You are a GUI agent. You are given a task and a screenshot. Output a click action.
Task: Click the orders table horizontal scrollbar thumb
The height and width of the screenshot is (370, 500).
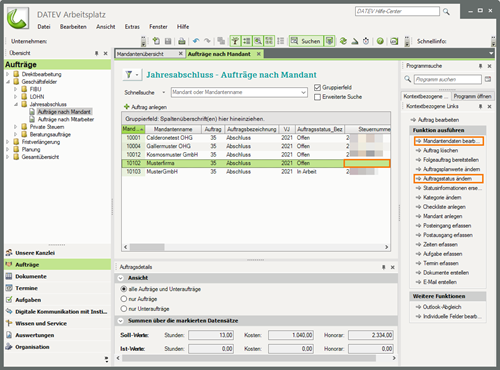click(x=147, y=247)
